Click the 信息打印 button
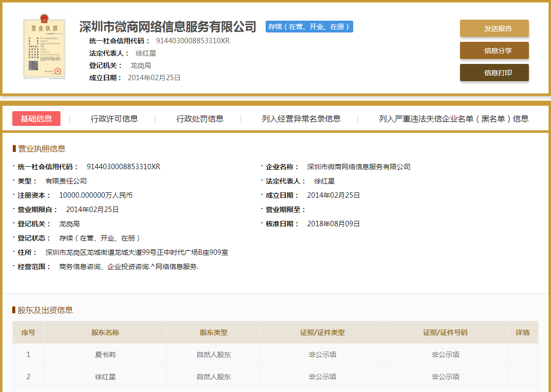Image resolution: width=551 pixels, height=392 pixels. click(x=494, y=72)
